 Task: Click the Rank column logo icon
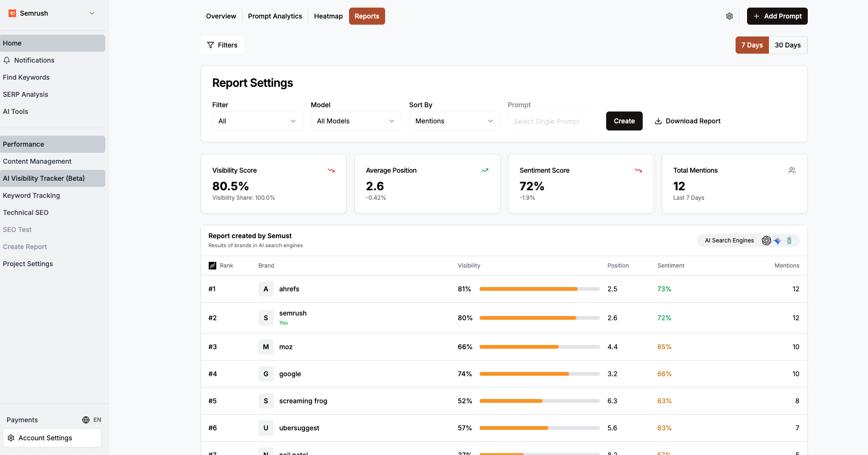pos(212,266)
